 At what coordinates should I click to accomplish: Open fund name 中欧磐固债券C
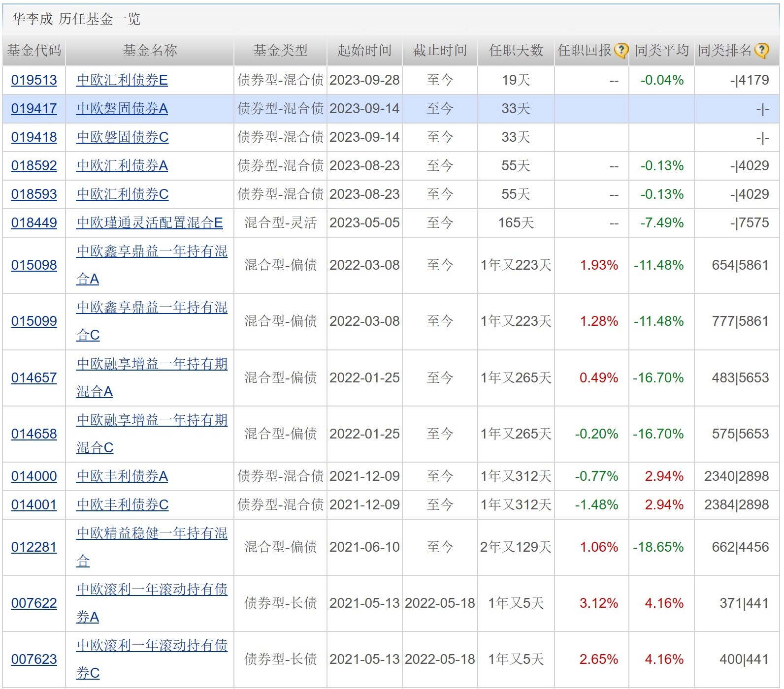click(123, 137)
